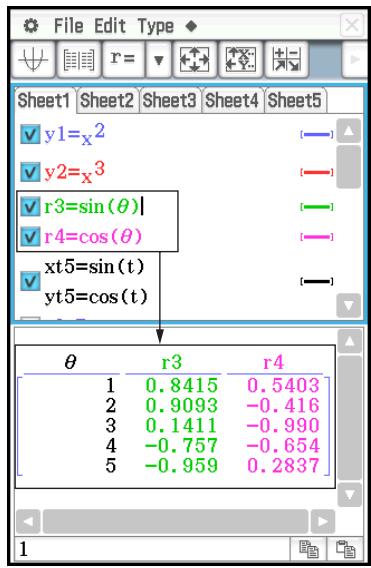Click the xt5=sin(t) expression
Image resolution: width=371 pixels, height=568 pixels.
coord(94,267)
